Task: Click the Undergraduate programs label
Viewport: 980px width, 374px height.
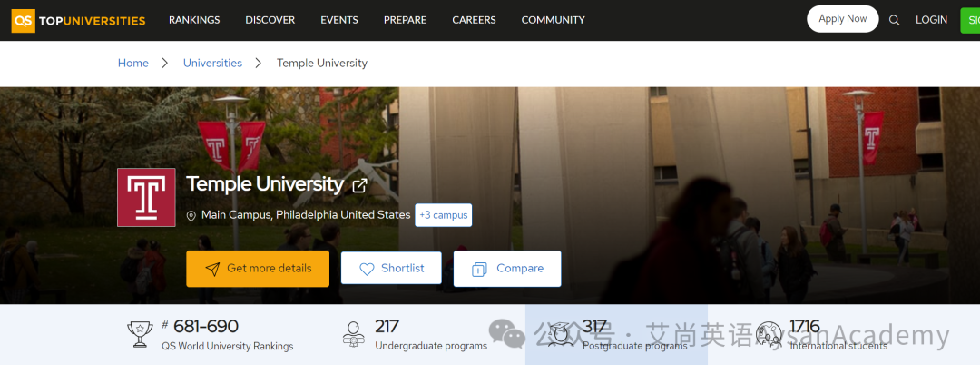Action: pos(431,346)
